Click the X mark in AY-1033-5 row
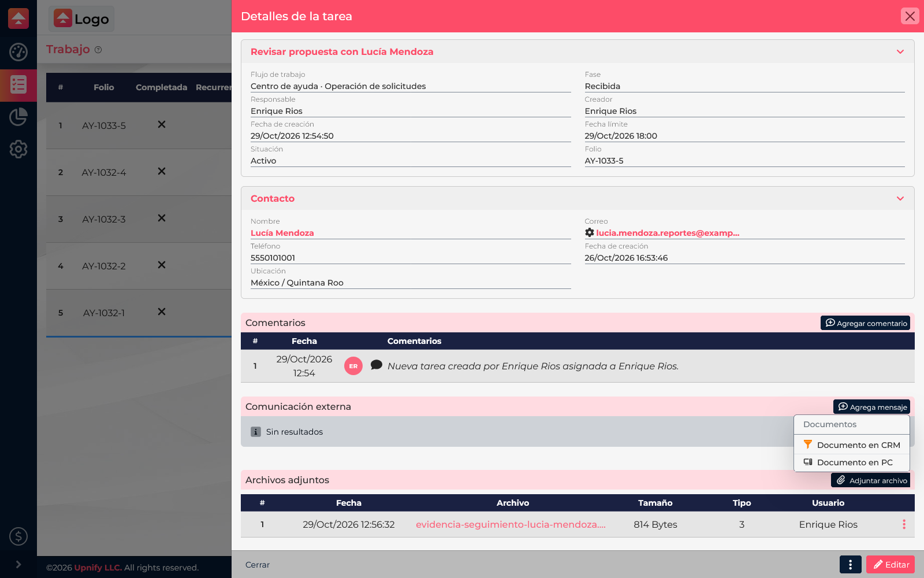The width and height of the screenshot is (924, 578). 162,124
